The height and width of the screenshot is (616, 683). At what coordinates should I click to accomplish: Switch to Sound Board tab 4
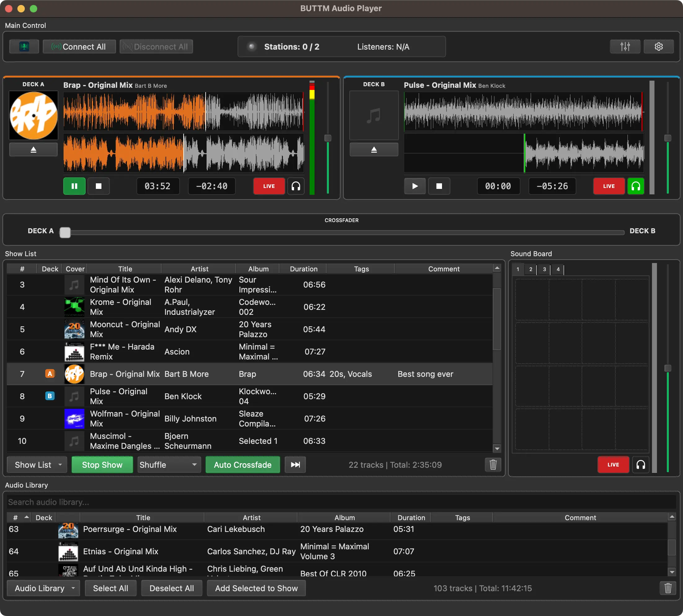(558, 269)
